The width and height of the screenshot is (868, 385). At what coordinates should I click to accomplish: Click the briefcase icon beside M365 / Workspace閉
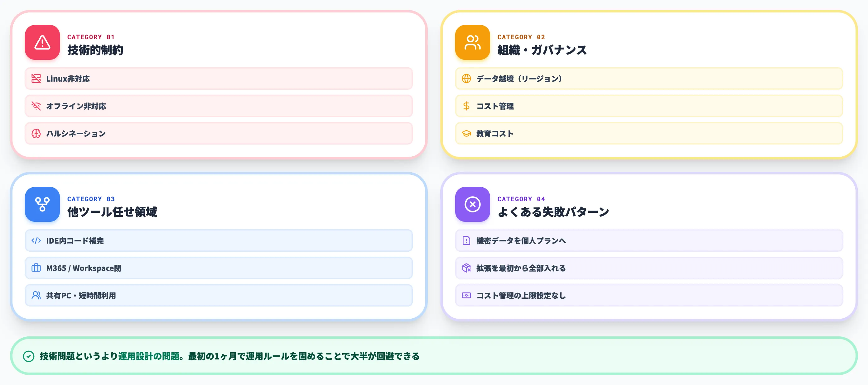36,268
